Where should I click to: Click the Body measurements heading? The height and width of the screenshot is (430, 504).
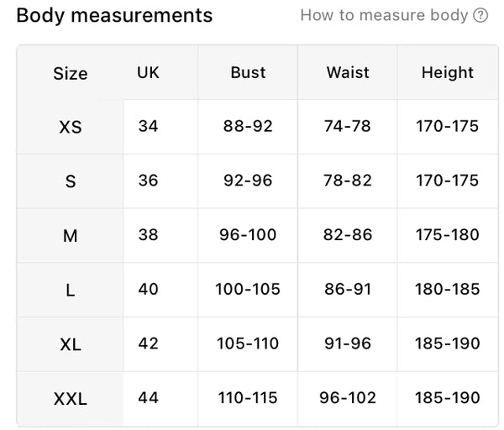tap(114, 15)
